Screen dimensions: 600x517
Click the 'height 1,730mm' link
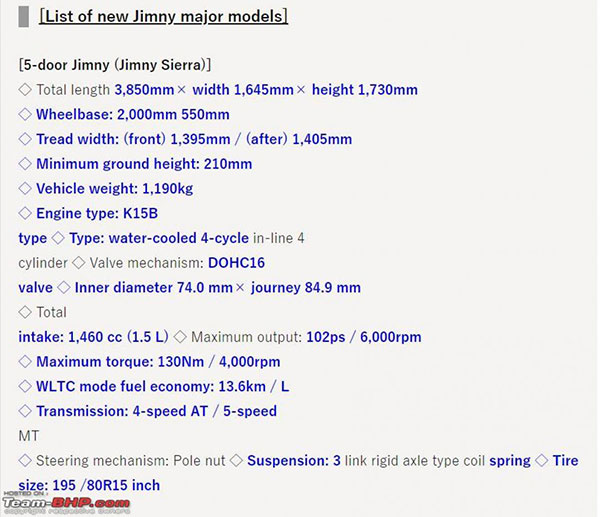pyautogui.click(x=364, y=90)
